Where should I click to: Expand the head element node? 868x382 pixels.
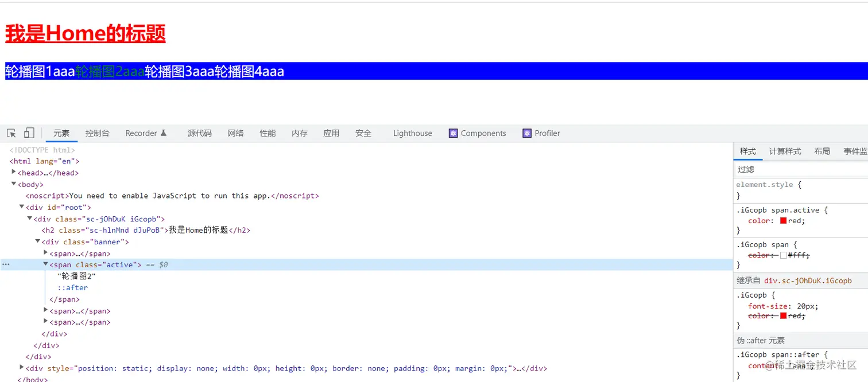14,172
